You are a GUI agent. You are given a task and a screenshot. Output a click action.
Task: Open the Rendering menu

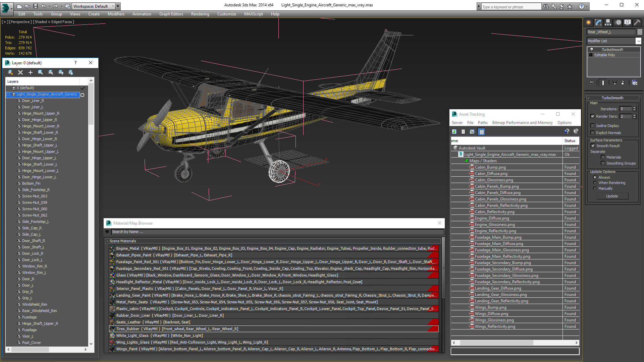pos(200,14)
